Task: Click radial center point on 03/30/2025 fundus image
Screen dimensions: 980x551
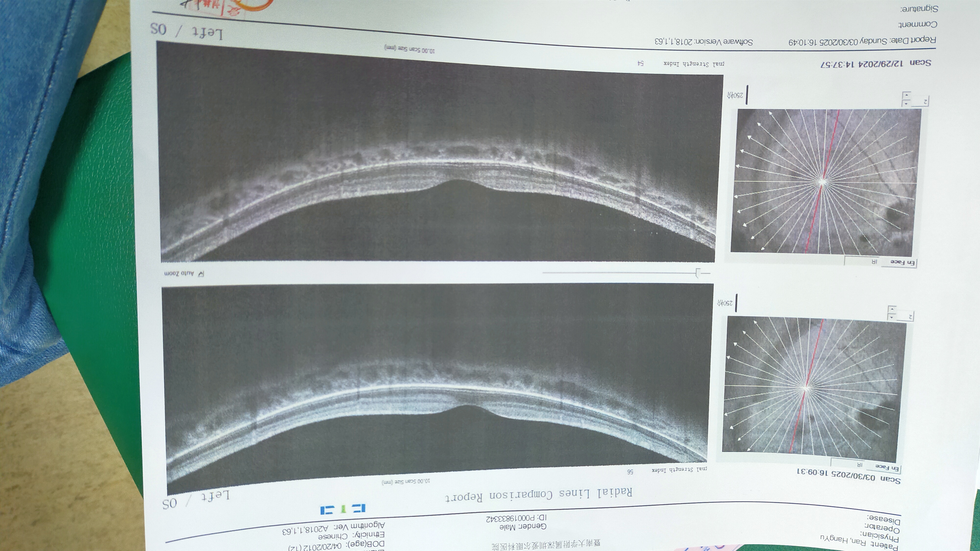Action: (x=805, y=388)
